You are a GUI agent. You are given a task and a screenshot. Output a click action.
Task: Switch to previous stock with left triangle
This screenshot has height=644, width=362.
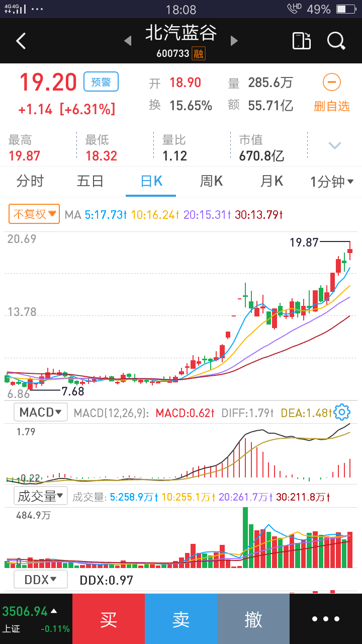(128, 41)
